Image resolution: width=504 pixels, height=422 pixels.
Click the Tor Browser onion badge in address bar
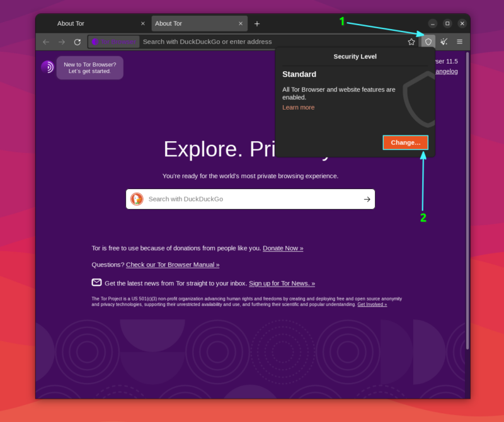113,42
